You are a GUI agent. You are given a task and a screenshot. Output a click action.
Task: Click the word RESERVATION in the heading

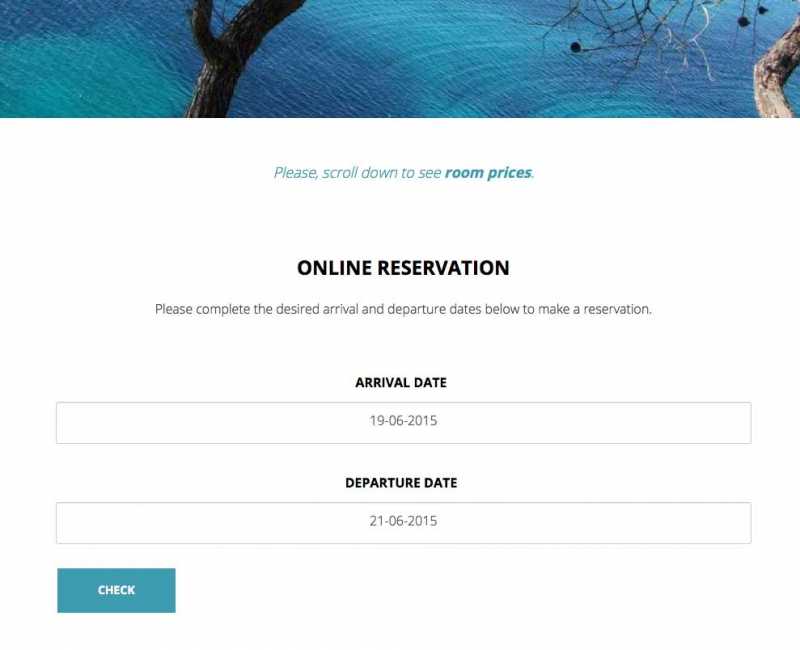[443, 268]
